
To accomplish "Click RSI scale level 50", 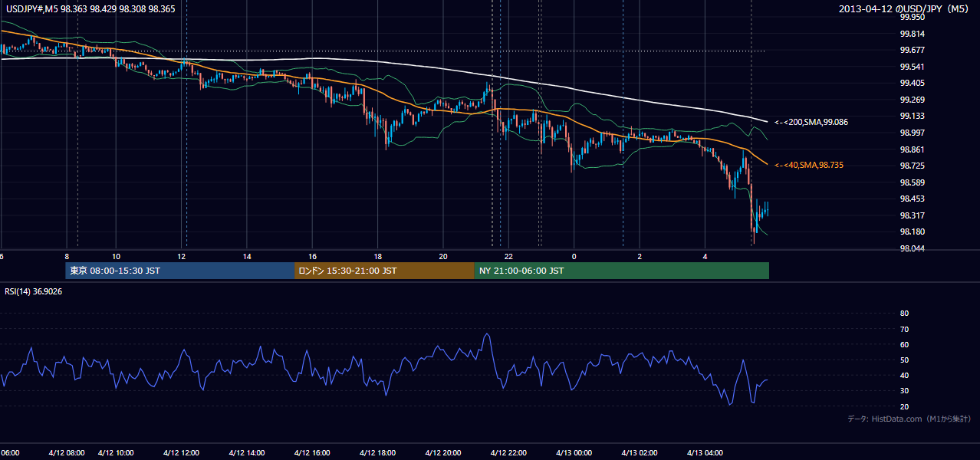I will pyautogui.click(x=904, y=360).
